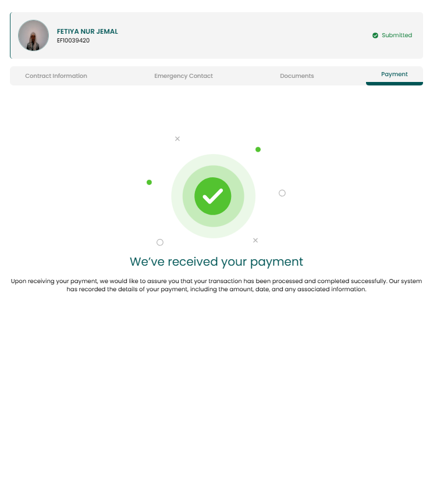
Task: Click the green dot left of the checkmark
Action: pyautogui.click(x=150, y=183)
